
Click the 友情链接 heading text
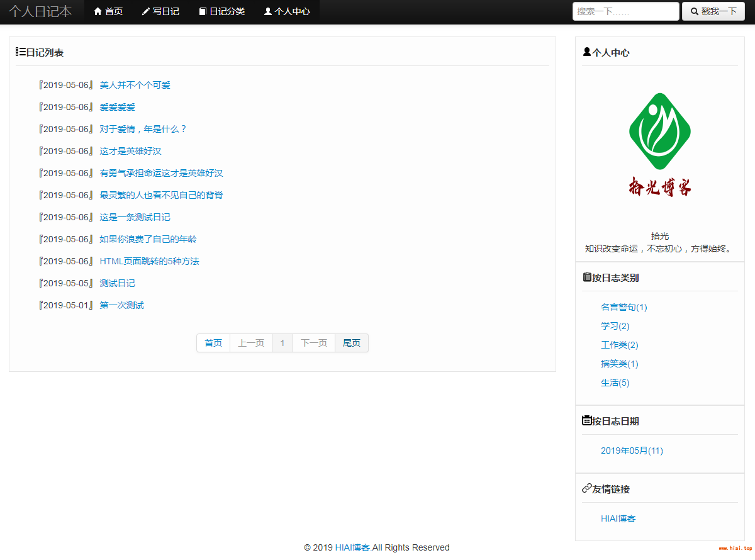click(x=611, y=489)
